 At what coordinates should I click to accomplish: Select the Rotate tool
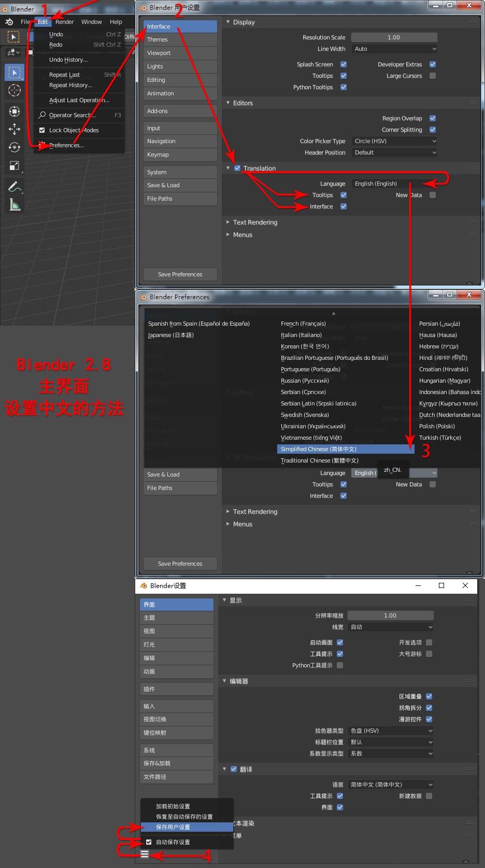(15, 147)
